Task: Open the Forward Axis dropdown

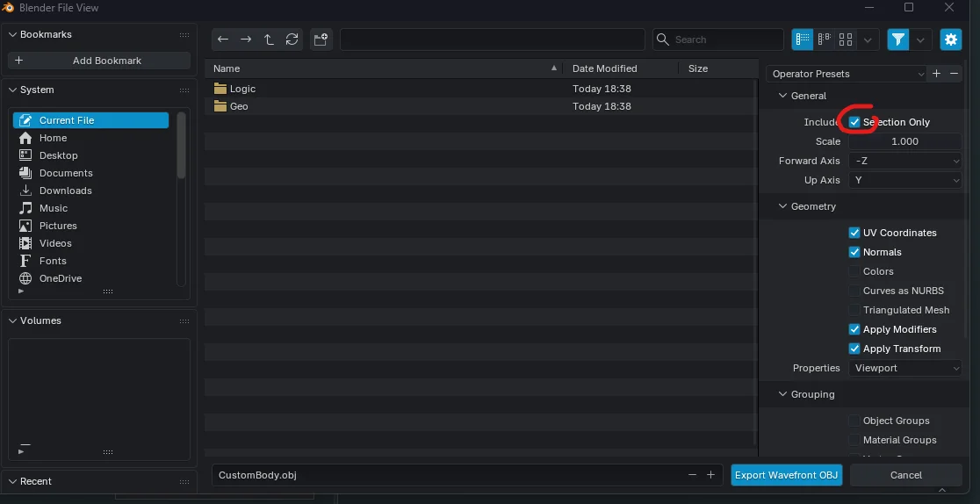Action: click(x=905, y=161)
